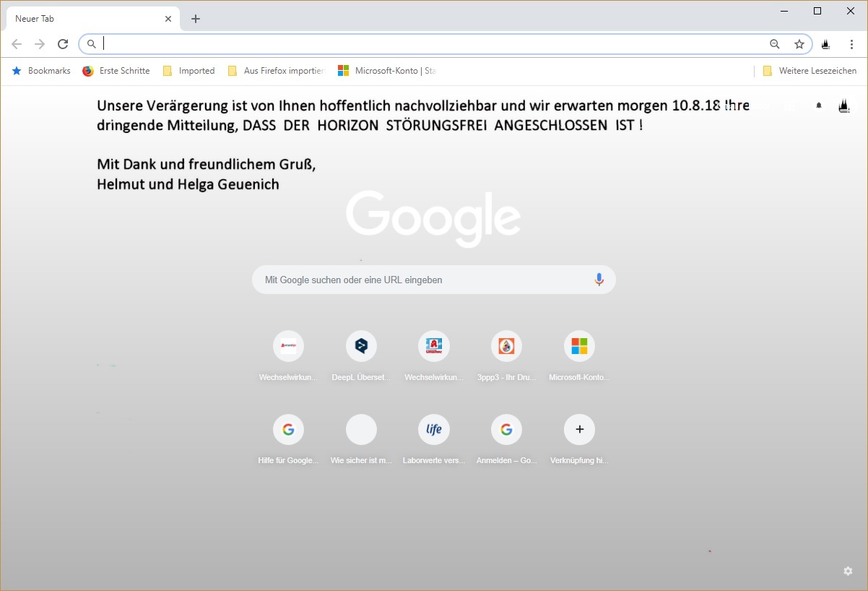Open the Bookmarks star bookmark

click(41, 71)
